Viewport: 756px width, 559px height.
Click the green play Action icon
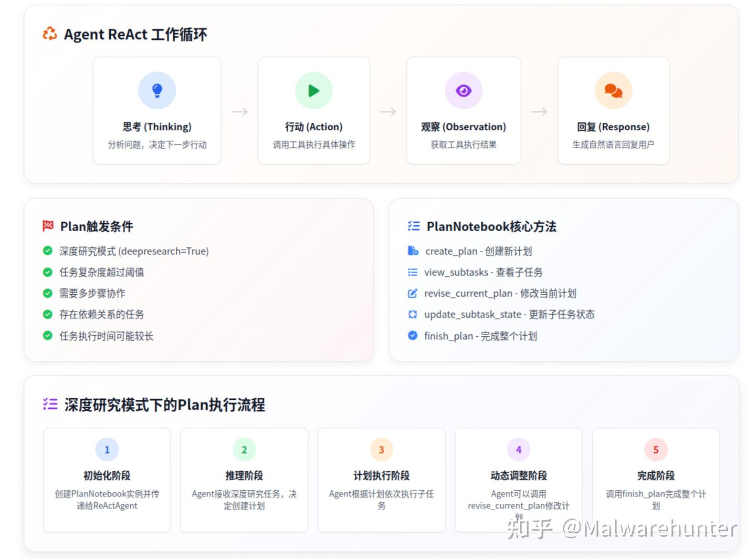point(314,90)
